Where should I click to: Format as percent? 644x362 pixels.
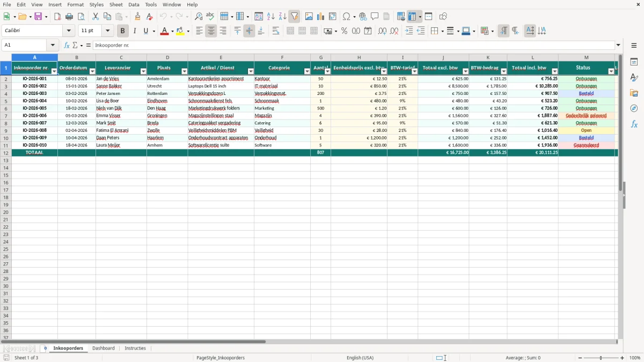[x=344, y=31]
